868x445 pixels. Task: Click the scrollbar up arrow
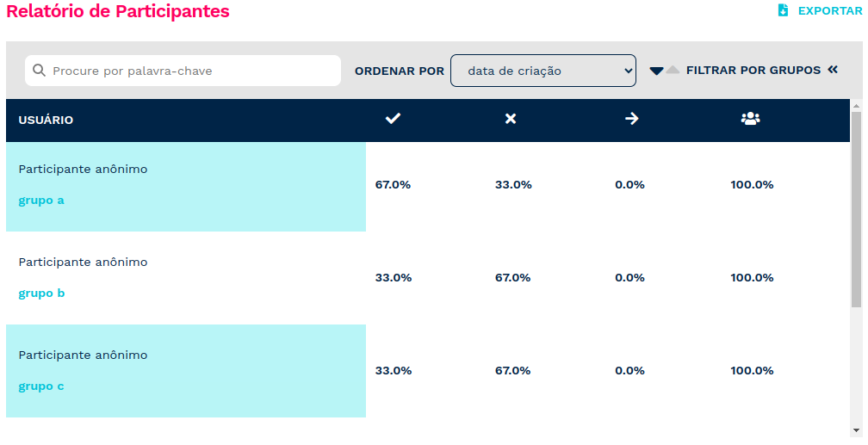click(x=856, y=106)
